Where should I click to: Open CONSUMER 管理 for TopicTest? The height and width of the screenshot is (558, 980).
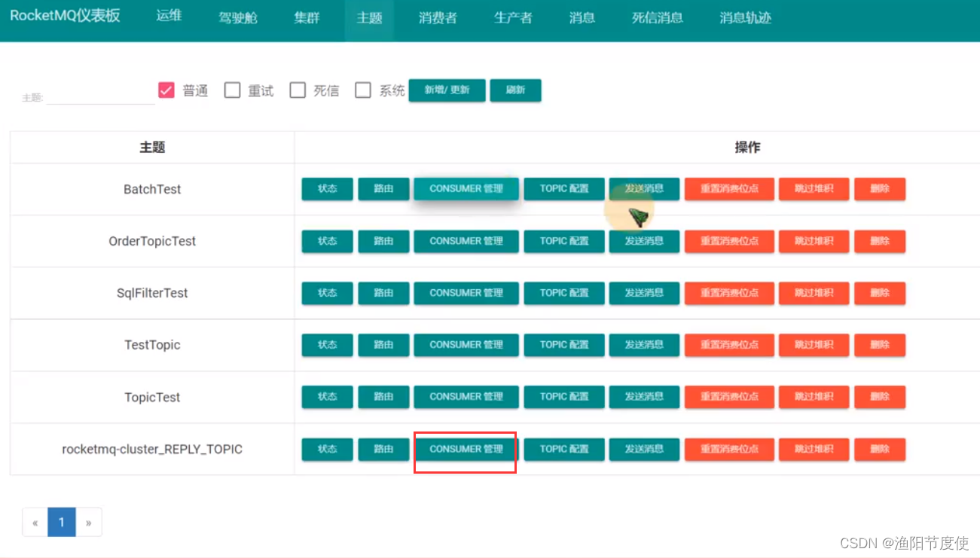[x=466, y=397]
